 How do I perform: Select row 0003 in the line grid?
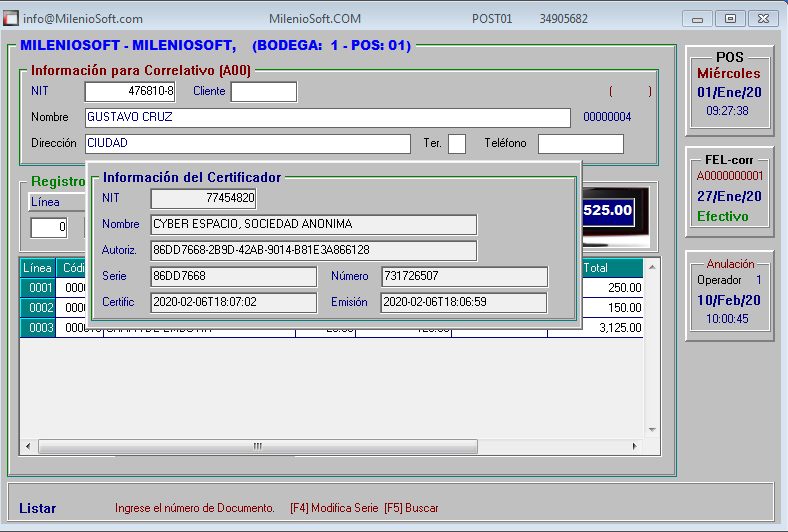pos(38,328)
